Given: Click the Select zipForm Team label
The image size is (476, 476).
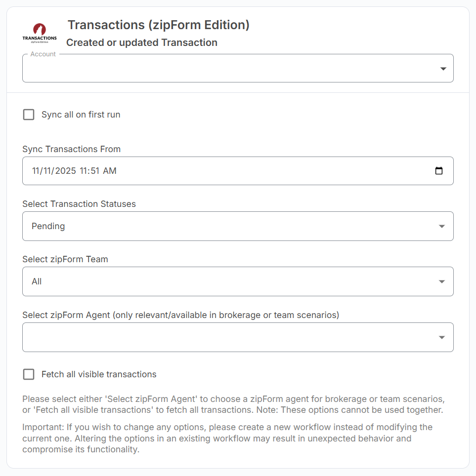Looking at the screenshot, I should tap(65, 259).
